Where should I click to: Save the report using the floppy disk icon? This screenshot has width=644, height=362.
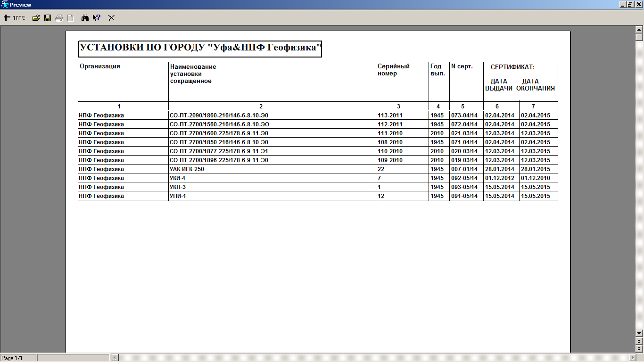coord(48,18)
